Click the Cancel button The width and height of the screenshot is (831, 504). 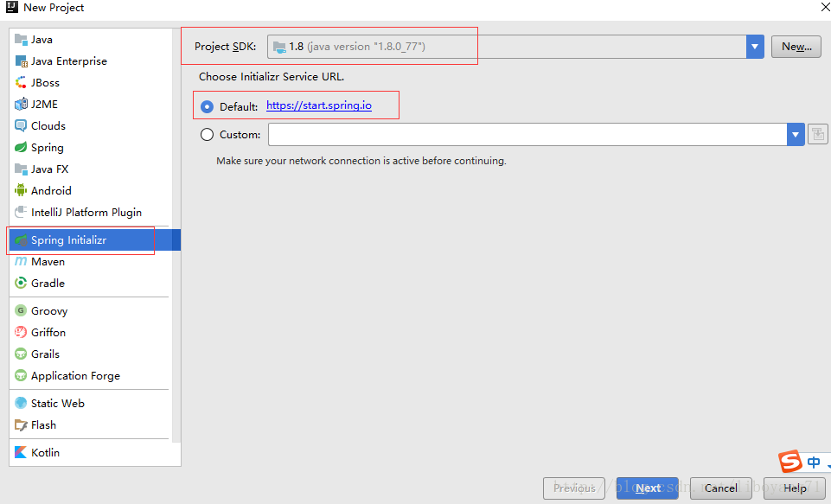[x=721, y=488]
